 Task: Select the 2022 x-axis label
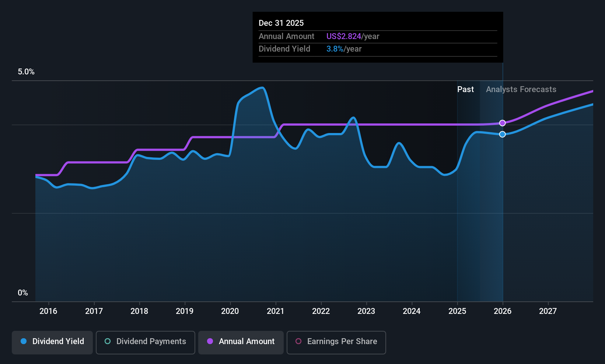tap(321, 311)
